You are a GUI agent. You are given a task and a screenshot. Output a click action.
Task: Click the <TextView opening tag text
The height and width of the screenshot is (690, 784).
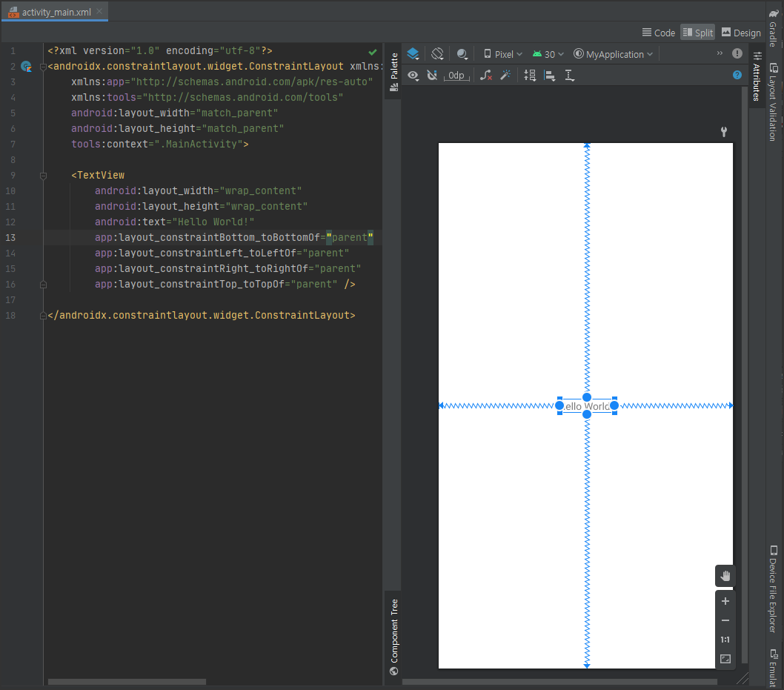(x=98, y=175)
